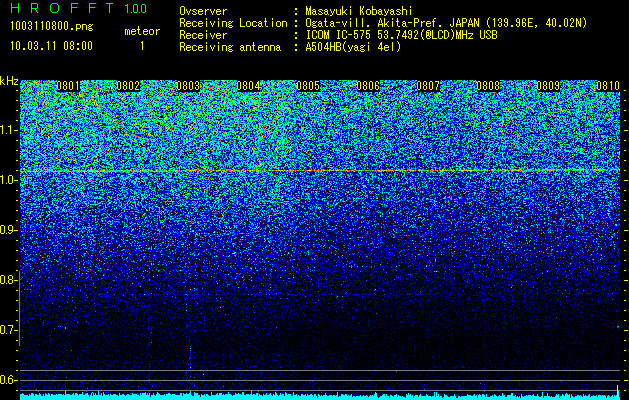Click the Ovserver field label

pos(203,11)
